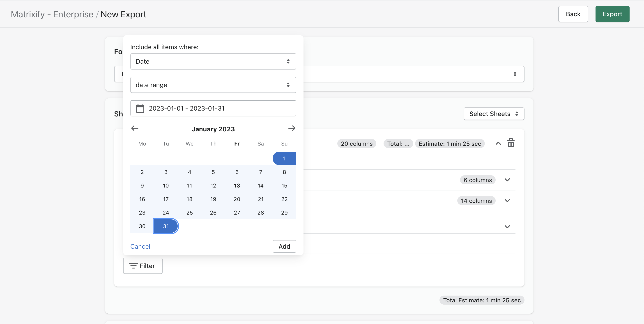Cancel the filter popup

pos(140,246)
